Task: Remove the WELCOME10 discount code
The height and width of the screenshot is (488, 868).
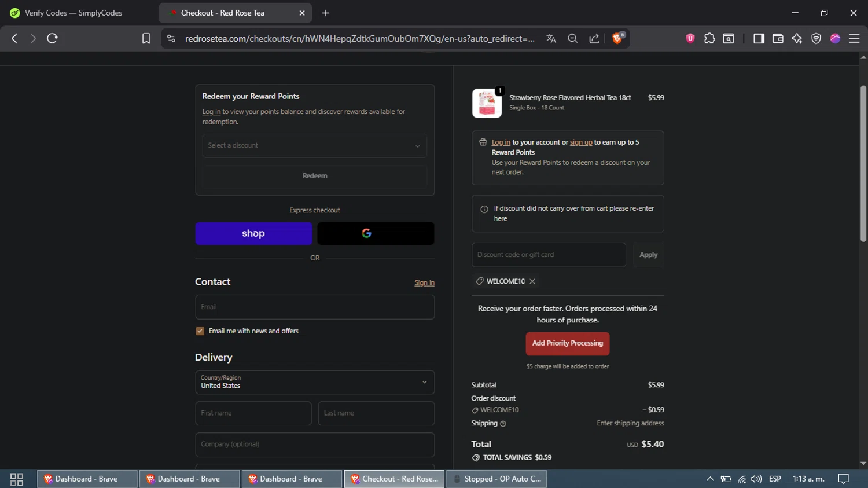Action: tap(532, 281)
